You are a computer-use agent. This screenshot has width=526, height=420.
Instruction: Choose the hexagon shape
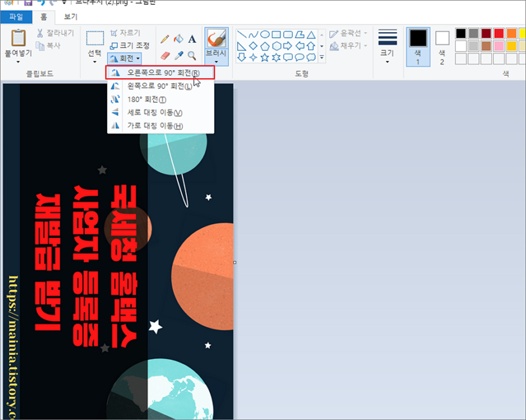coord(276,46)
